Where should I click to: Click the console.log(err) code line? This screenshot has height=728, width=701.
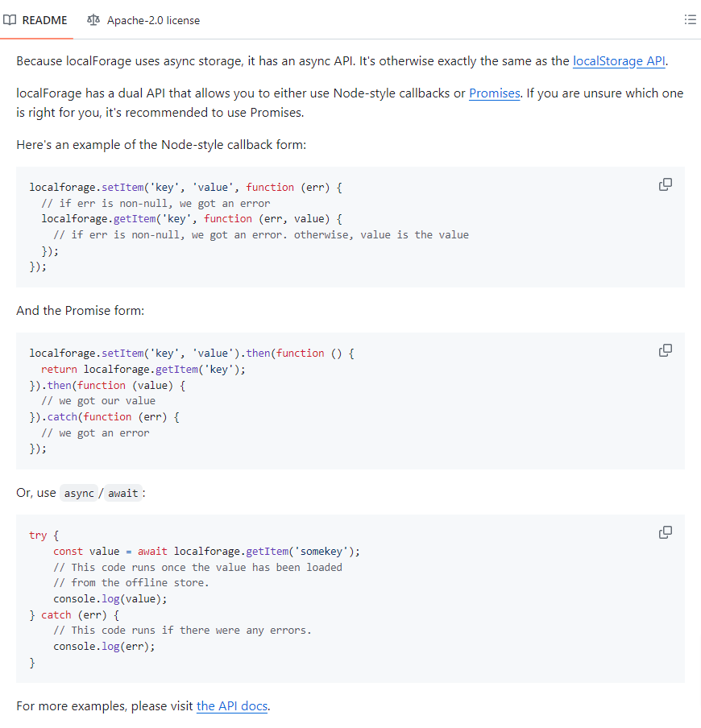tap(103, 646)
